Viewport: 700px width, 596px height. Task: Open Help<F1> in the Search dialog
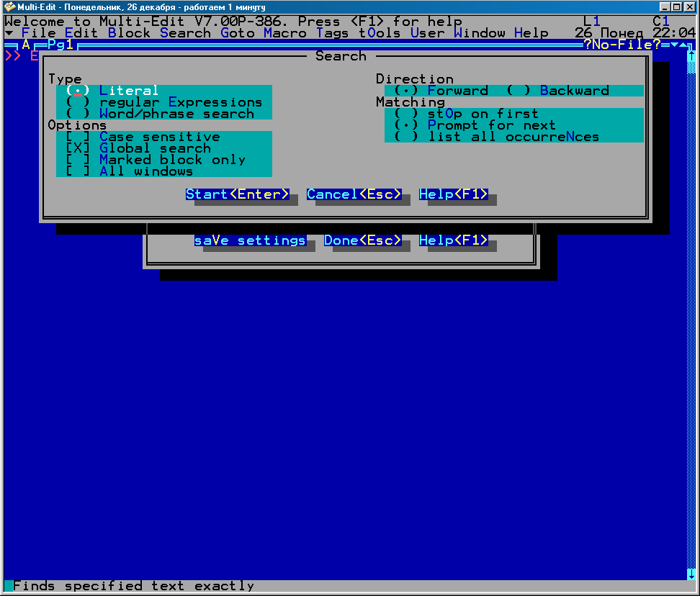tap(454, 194)
